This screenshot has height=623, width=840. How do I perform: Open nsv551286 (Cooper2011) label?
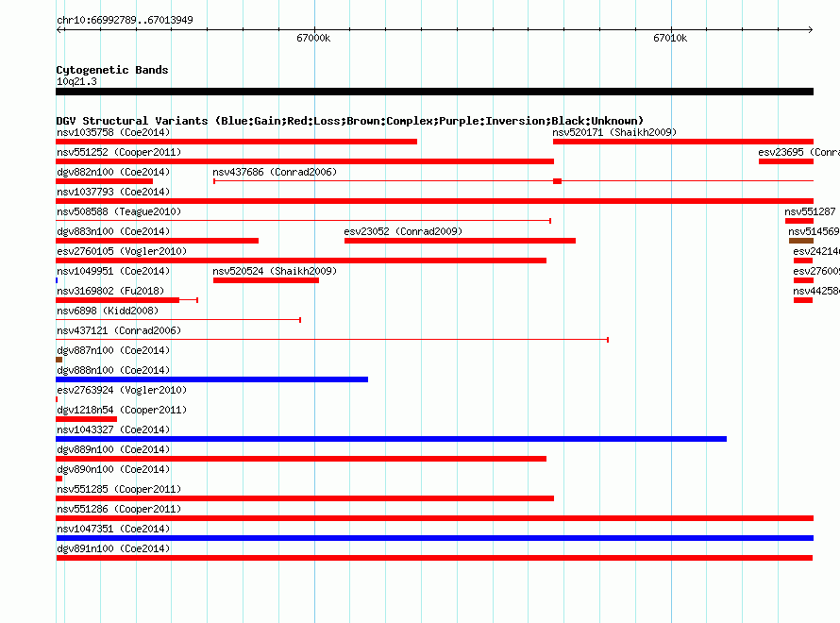click(119, 509)
